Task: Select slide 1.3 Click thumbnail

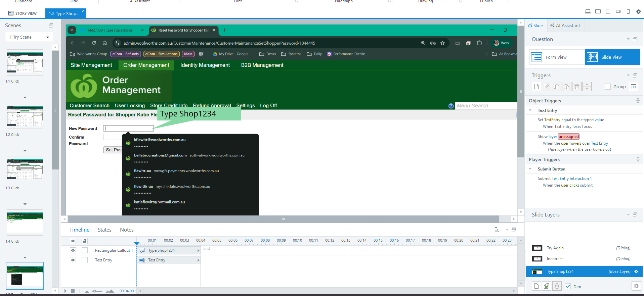Action: [x=25, y=169]
